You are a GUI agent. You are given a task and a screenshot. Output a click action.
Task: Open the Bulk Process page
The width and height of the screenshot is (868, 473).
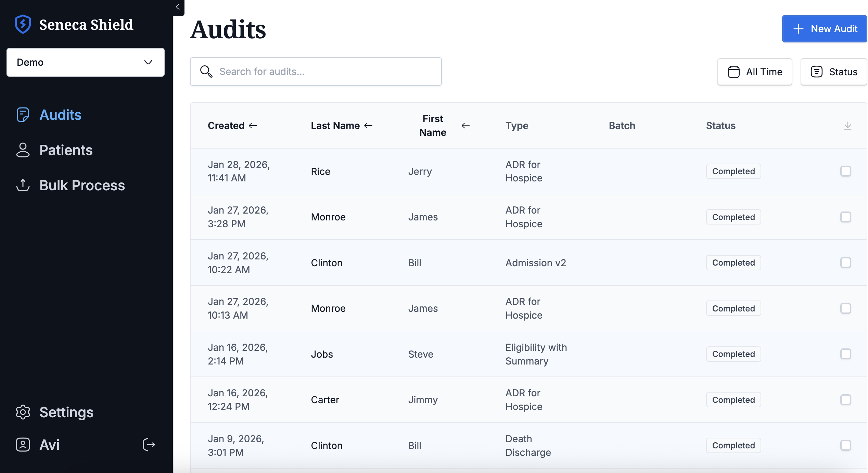tap(82, 185)
